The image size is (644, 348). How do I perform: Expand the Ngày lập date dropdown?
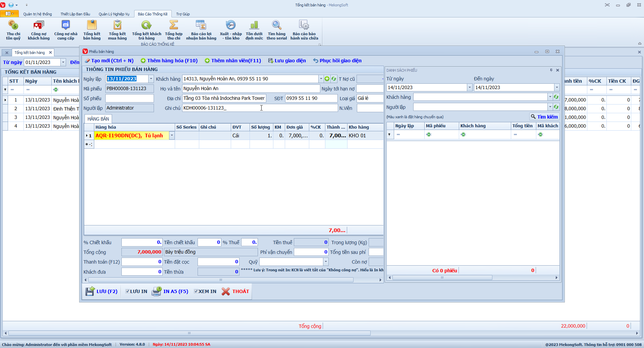[x=151, y=79]
